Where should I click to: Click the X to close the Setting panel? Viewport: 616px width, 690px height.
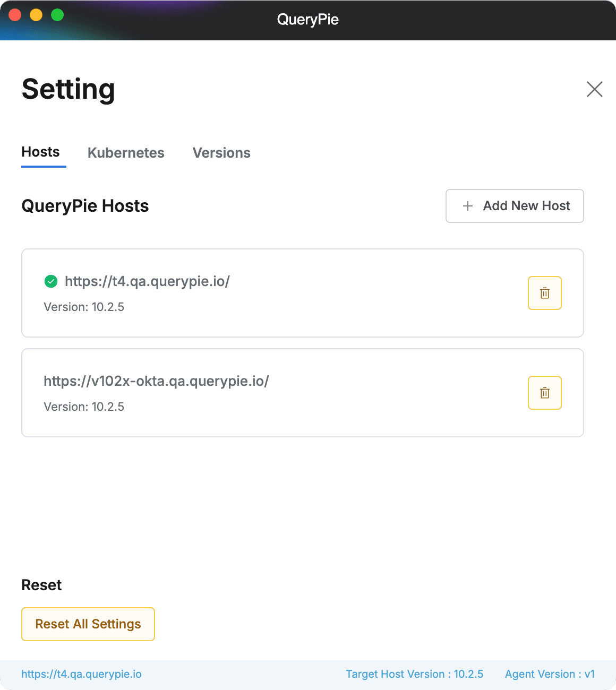(x=594, y=89)
